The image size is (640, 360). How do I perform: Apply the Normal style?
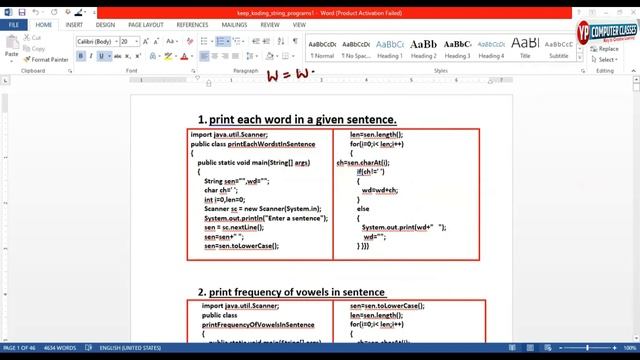point(322,49)
